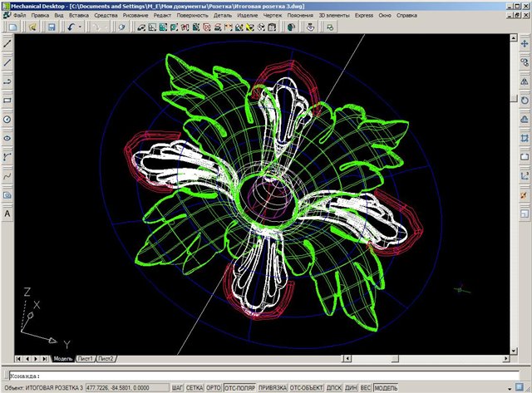The width and height of the screenshot is (532, 393).
Task: Open the Файл menu
Action: (x=18, y=16)
